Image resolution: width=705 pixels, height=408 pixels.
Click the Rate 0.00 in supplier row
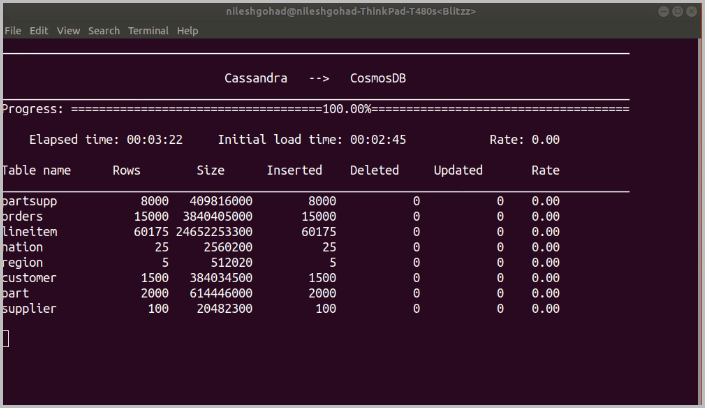point(545,309)
